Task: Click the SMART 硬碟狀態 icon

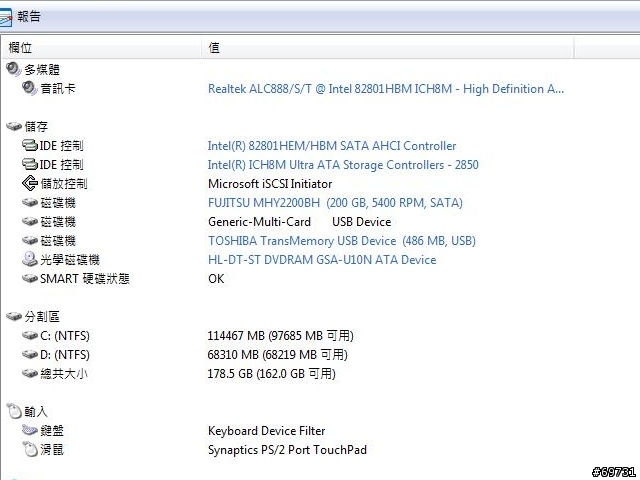Action: tap(30, 278)
